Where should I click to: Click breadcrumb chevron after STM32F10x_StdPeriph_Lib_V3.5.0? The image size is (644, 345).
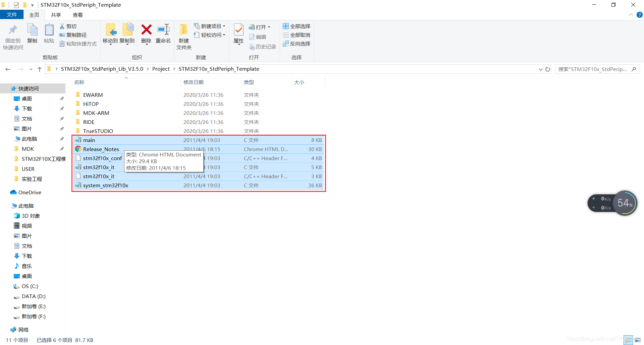click(x=148, y=69)
